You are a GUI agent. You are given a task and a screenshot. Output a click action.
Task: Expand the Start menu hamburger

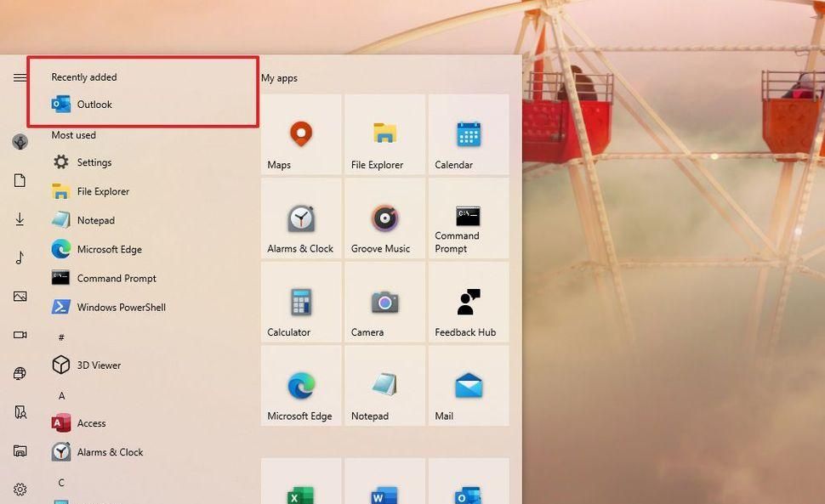(x=20, y=77)
